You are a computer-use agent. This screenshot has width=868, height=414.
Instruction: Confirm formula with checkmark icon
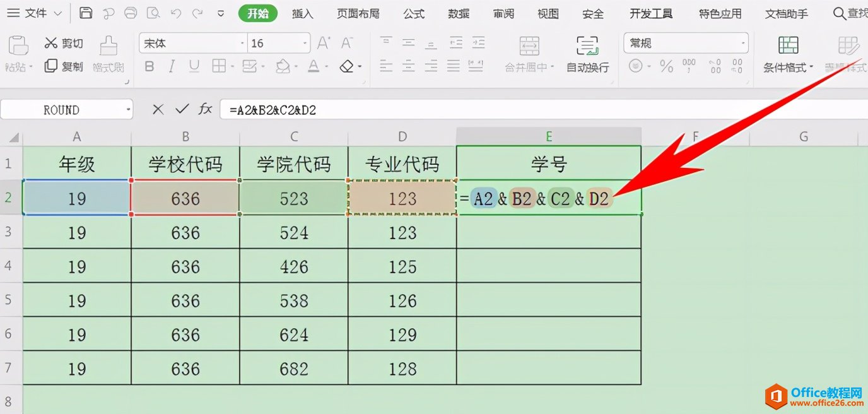click(182, 110)
